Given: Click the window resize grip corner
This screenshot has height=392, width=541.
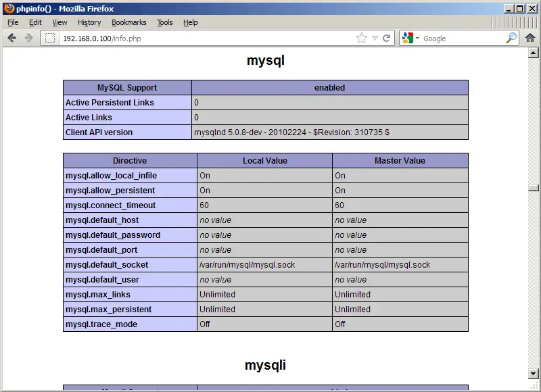Looking at the screenshot, I should point(534,385).
